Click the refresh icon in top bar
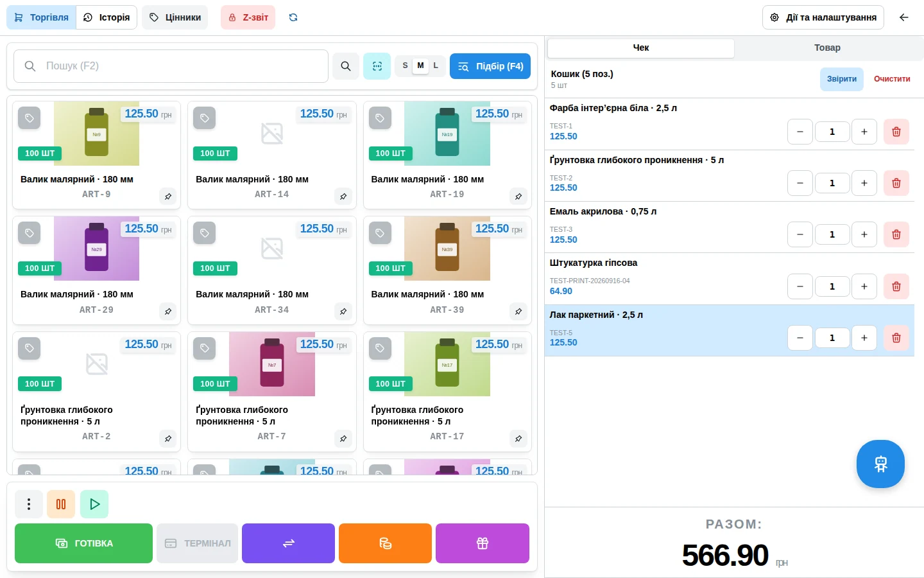The height and width of the screenshot is (578, 924). coord(293,17)
